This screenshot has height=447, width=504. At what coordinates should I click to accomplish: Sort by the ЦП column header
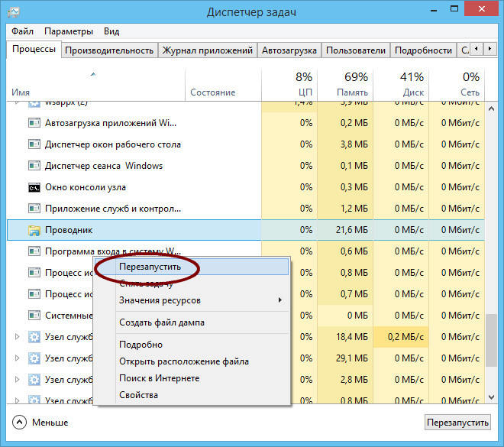click(x=289, y=86)
